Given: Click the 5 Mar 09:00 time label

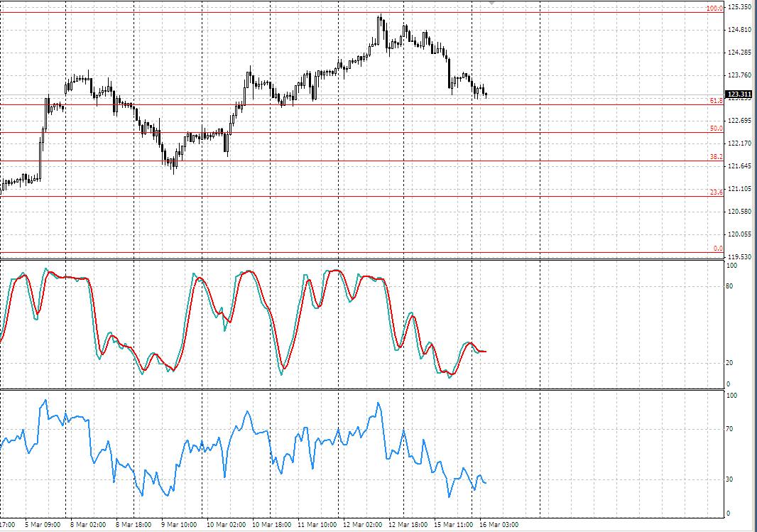Looking at the screenshot, I should (x=43, y=525).
